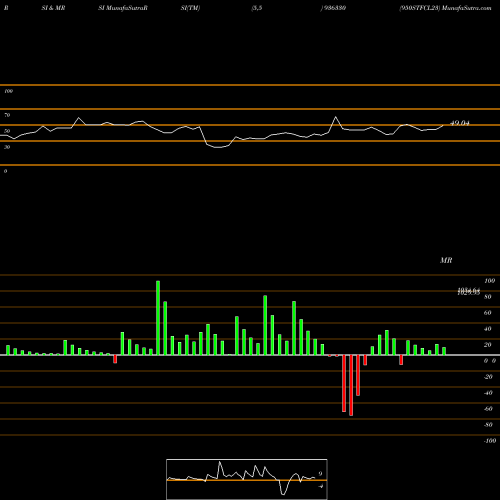Click the MR axis label -40
This screenshot has height=500, width=500.
[x=488, y=393]
